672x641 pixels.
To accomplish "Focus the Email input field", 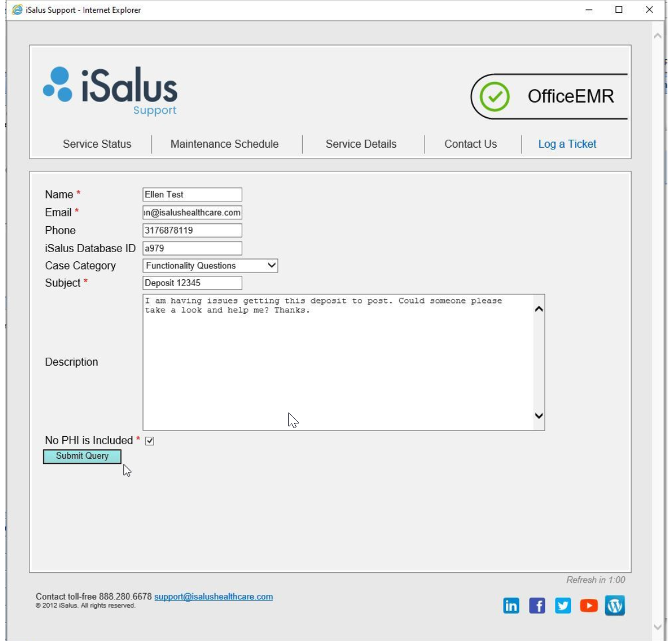I will pyautogui.click(x=192, y=213).
